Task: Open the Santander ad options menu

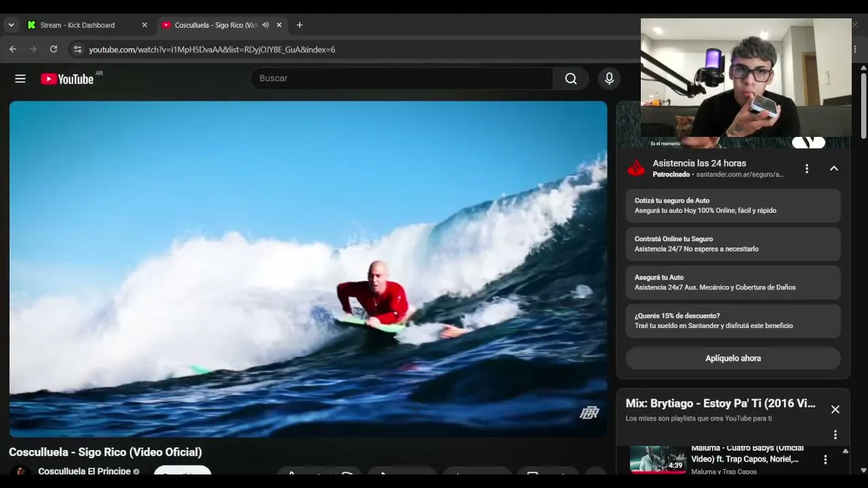Action: point(806,168)
